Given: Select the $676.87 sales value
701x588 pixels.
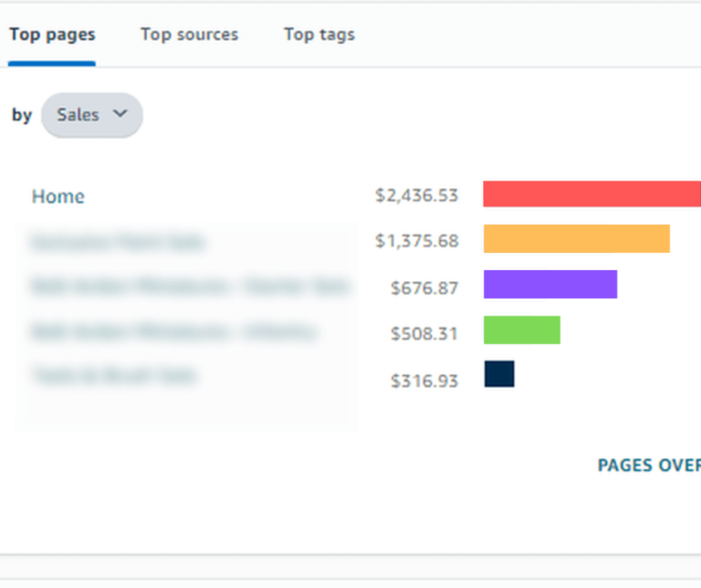Looking at the screenshot, I should pos(424,288).
